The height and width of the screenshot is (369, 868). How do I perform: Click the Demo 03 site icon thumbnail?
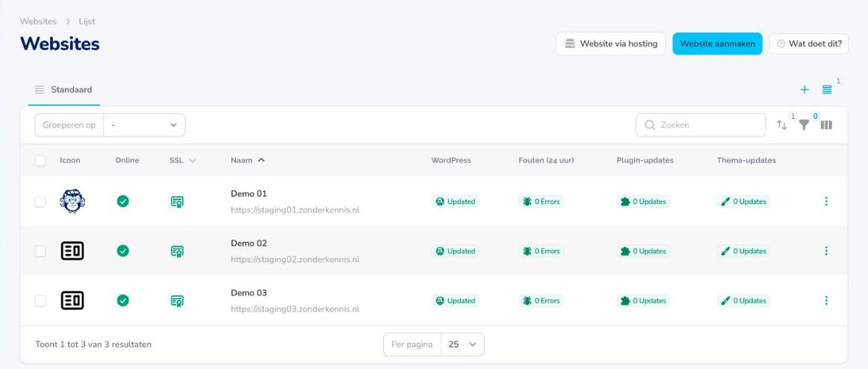(72, 300)
